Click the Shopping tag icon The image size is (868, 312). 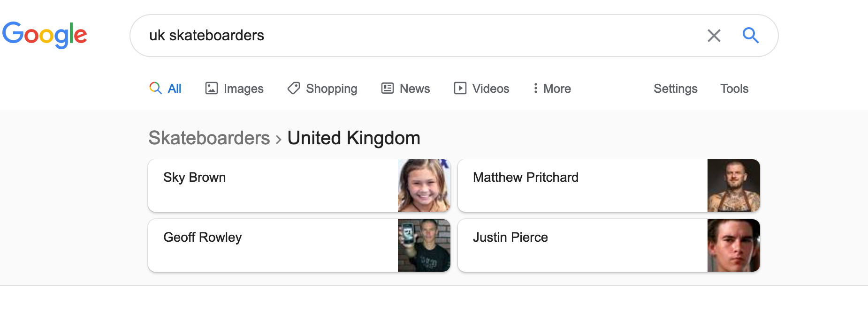point(294,88)
